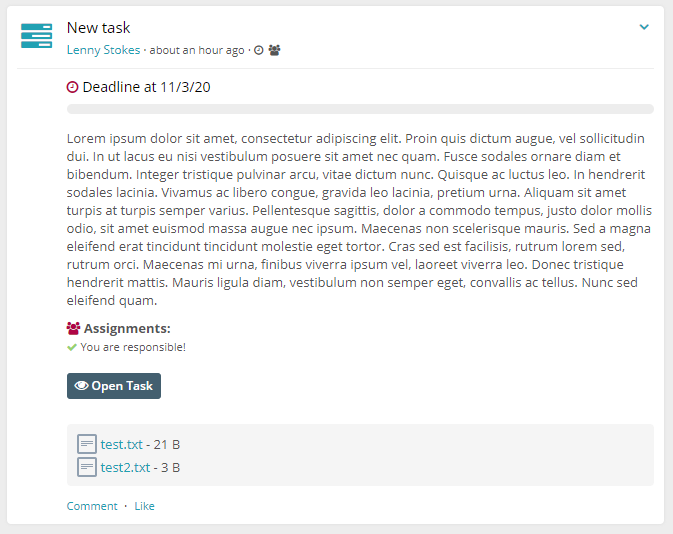The height and width of the screenshot is (534, 673).
Task: Click the 'about an hour ago' timestamp
Action: 197,50
